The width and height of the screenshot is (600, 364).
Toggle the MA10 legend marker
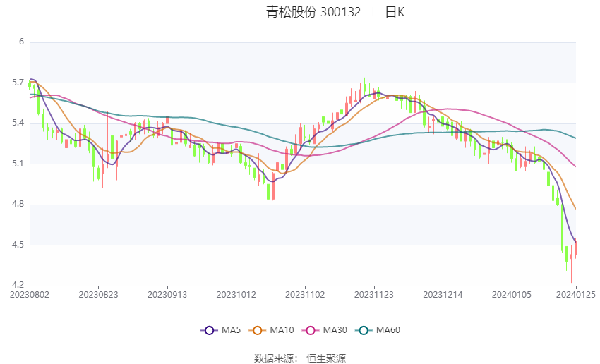257,330
